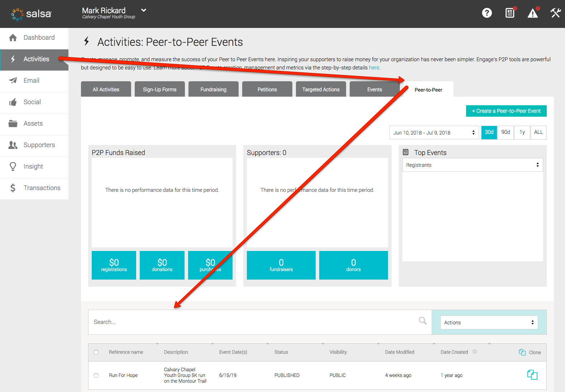Click the search magnifier icon

(423, 321)
